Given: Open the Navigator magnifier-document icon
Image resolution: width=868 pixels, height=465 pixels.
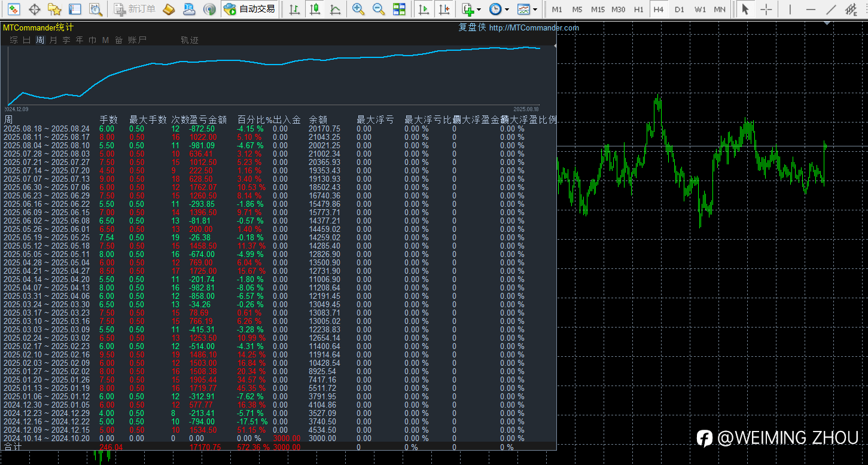Looking at the screenshot, I should (95, 9).
